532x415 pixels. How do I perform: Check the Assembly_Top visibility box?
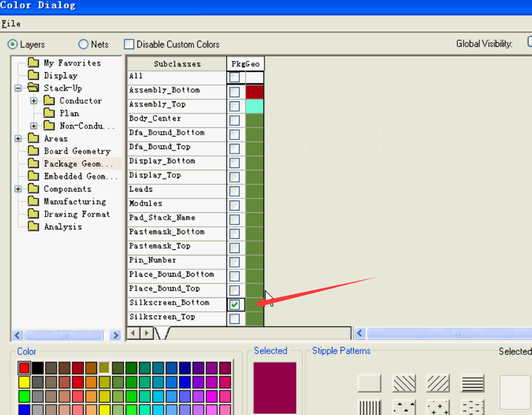(234, 106)
